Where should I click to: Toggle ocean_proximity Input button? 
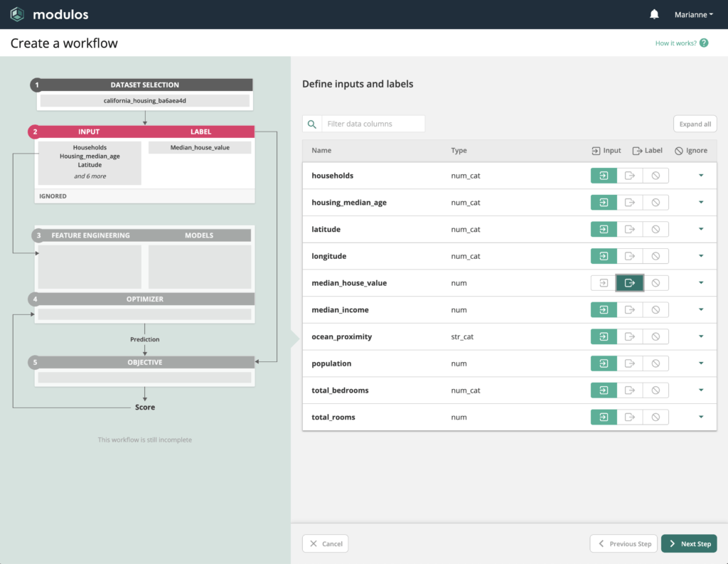coord(604,336)
